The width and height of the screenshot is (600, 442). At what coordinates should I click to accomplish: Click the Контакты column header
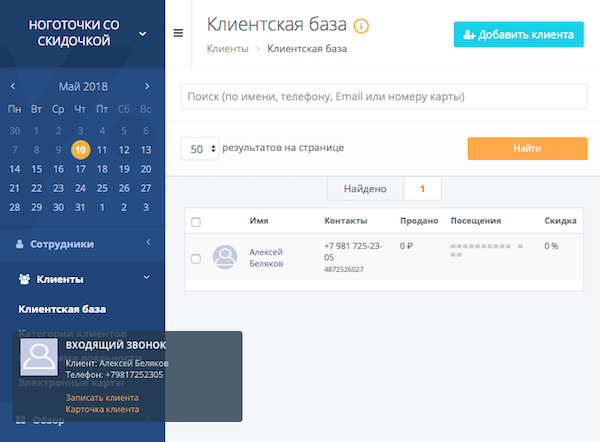(x=346, y=221)
